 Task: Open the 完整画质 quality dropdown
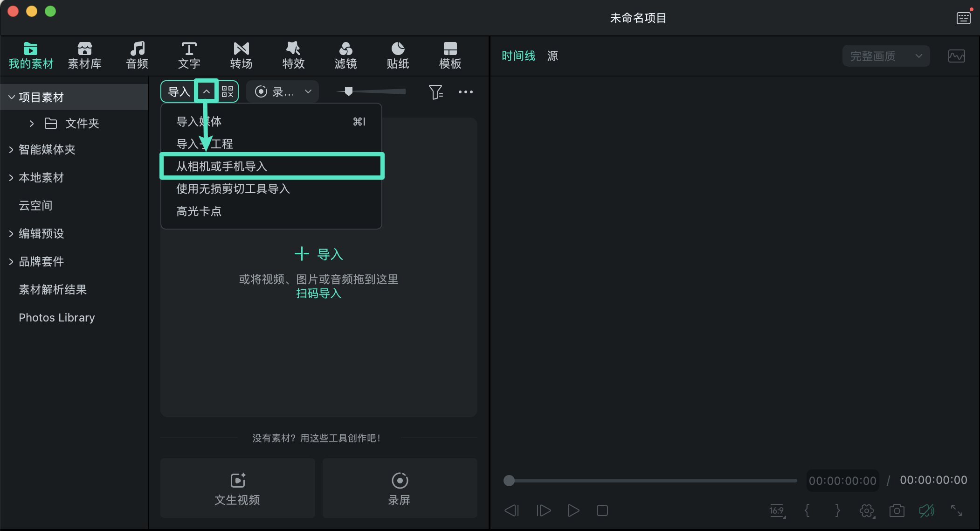click(x=886, y=56)
